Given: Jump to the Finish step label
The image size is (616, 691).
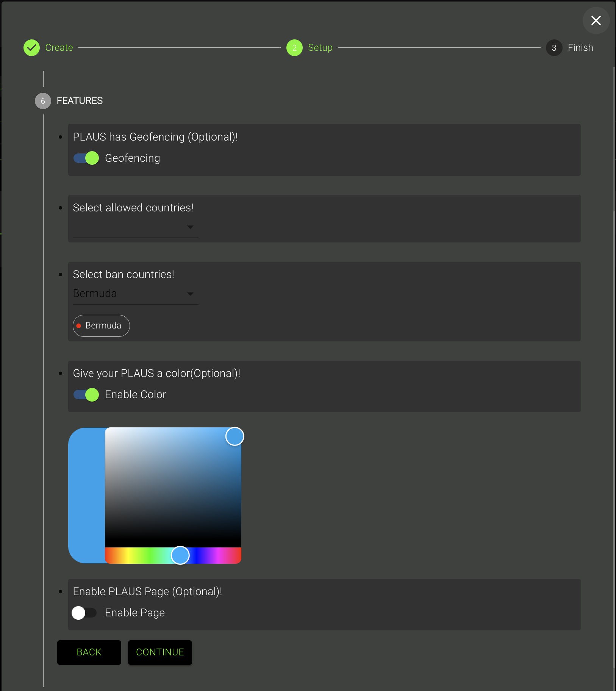Looking at the screenshot, I should tap(580, 48).
